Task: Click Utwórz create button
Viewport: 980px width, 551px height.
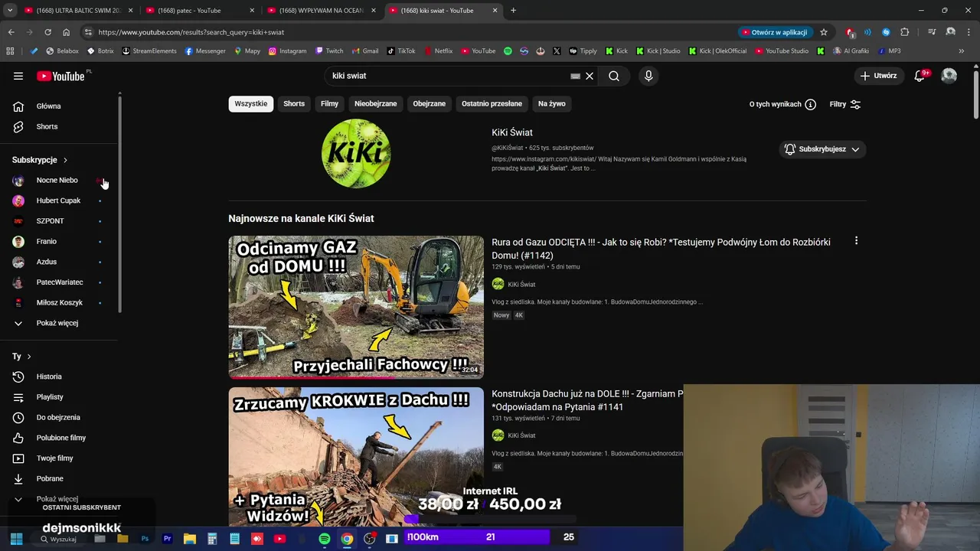Action: [878, 76]
